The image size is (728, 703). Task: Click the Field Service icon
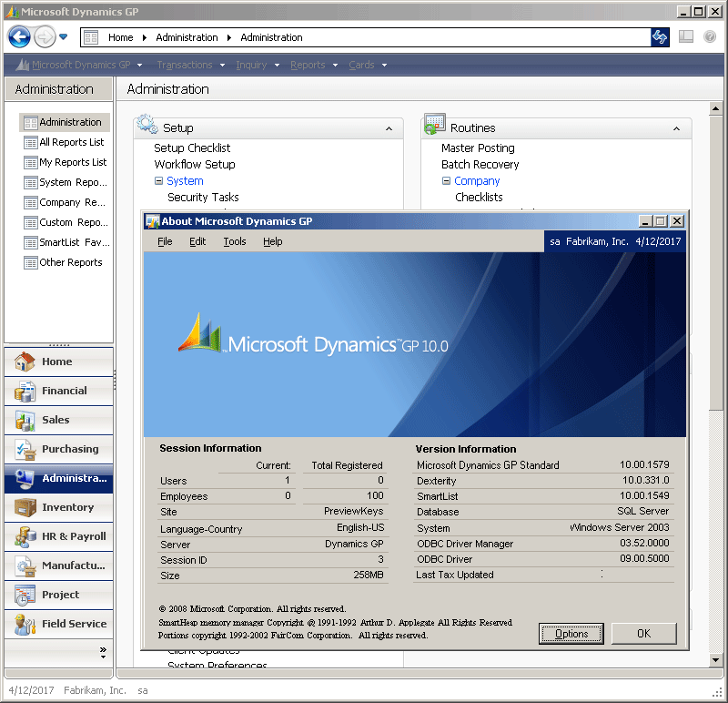click(25, 624)
